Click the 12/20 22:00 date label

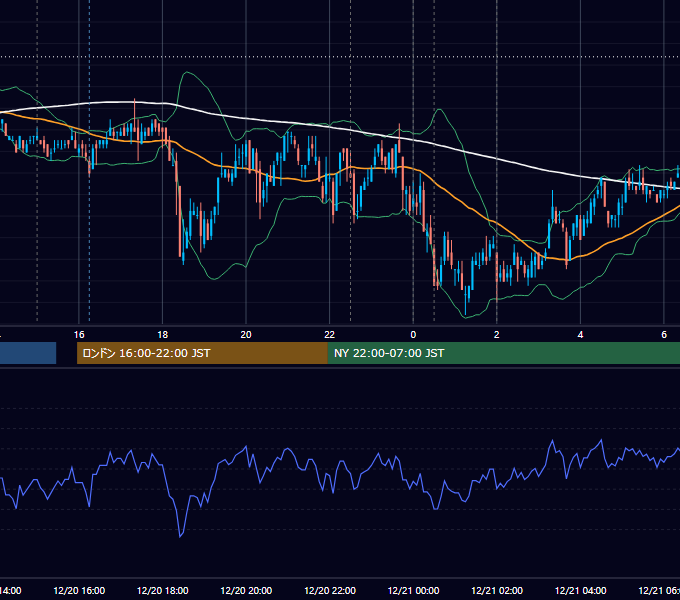coord(330,591)
